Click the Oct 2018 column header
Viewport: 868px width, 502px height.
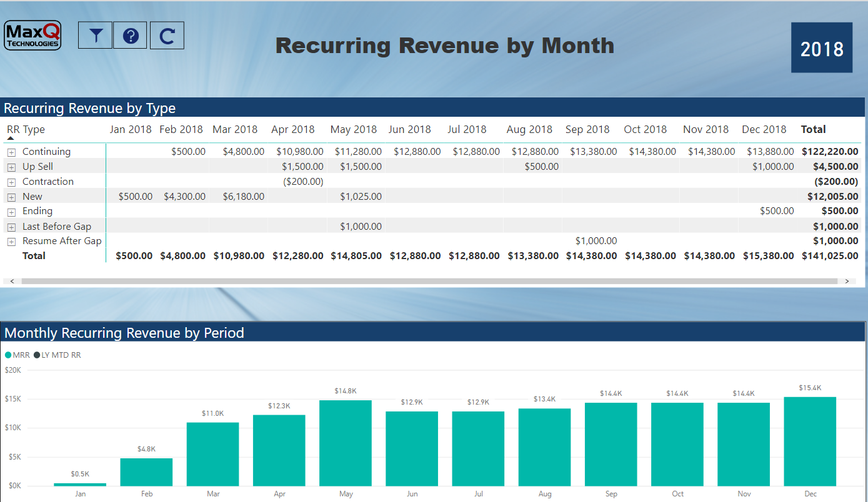(x=646, y=130)
